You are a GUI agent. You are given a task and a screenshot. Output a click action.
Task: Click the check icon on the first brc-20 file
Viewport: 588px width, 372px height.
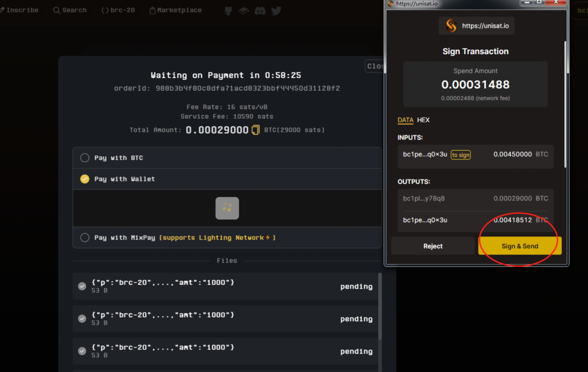click(x=82, y=286)
